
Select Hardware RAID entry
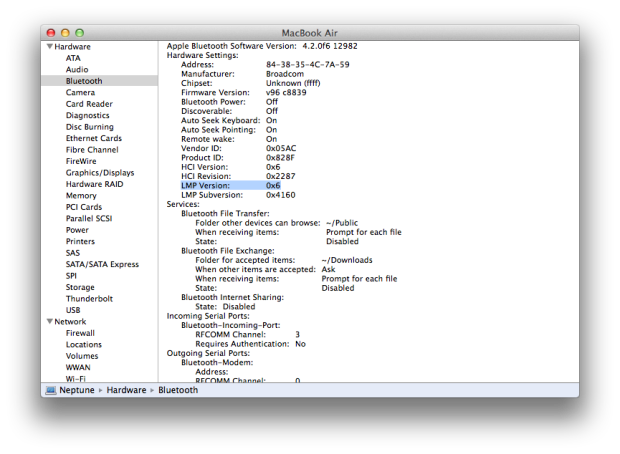pyautogui.click(x=95, y=184)
